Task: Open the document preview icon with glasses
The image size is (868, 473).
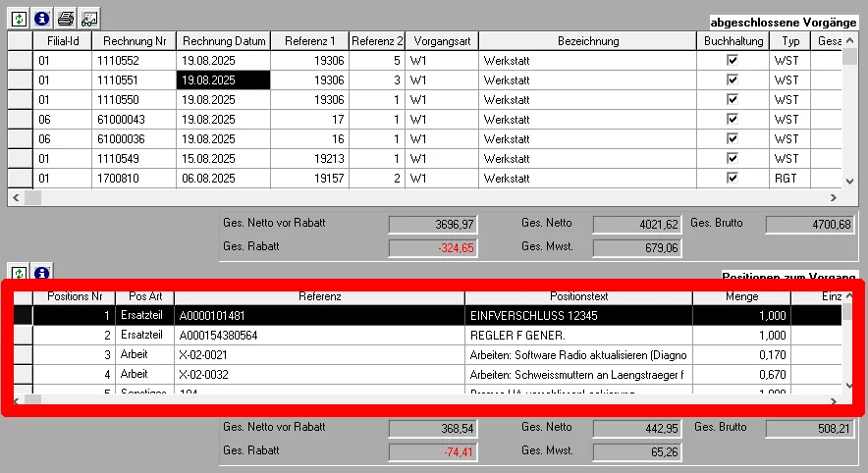Action: (x=89, y=19)
